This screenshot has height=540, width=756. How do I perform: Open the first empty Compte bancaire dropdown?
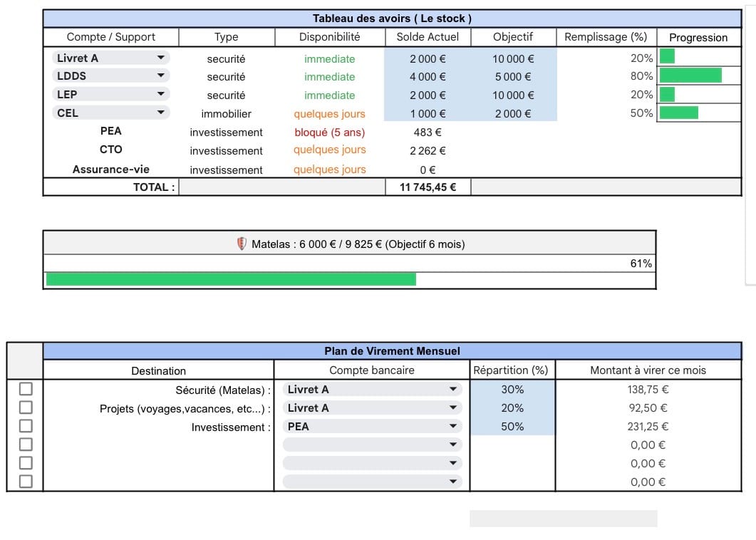452,445
